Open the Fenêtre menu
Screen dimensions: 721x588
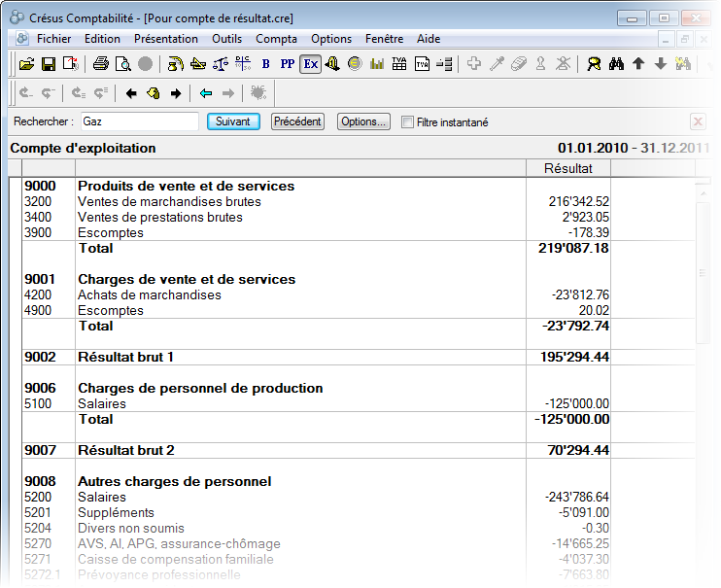(x=384, y=39)
